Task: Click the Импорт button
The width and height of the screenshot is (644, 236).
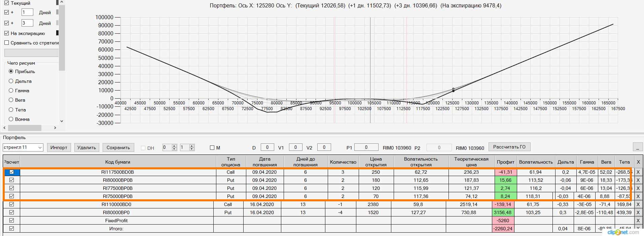Action: point(59,147)
